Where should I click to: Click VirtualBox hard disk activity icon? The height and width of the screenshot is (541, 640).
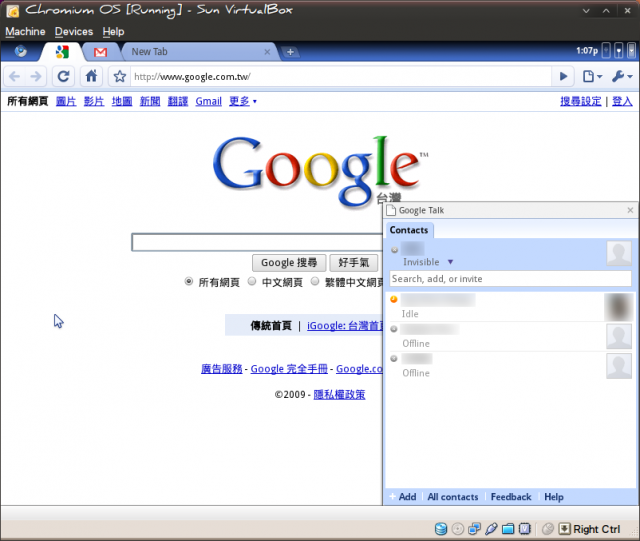coord(441,529)
